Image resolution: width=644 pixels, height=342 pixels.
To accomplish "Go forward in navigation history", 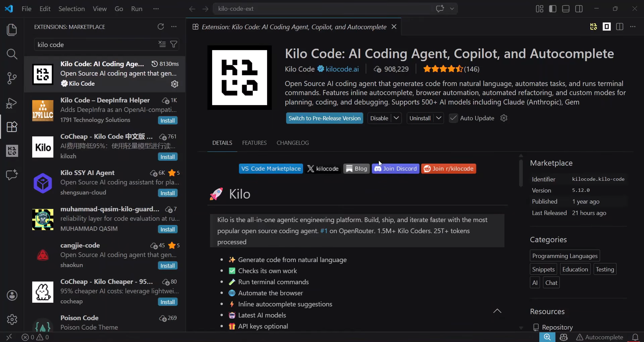I will pyautogui.click(x=205, y=9).
